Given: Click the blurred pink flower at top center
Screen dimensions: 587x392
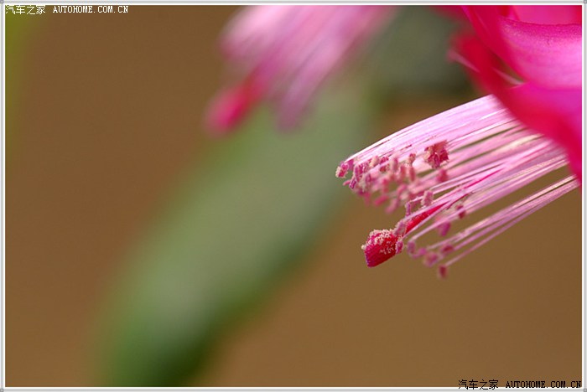Looking at the screenshot, I should tap(293, 50).
